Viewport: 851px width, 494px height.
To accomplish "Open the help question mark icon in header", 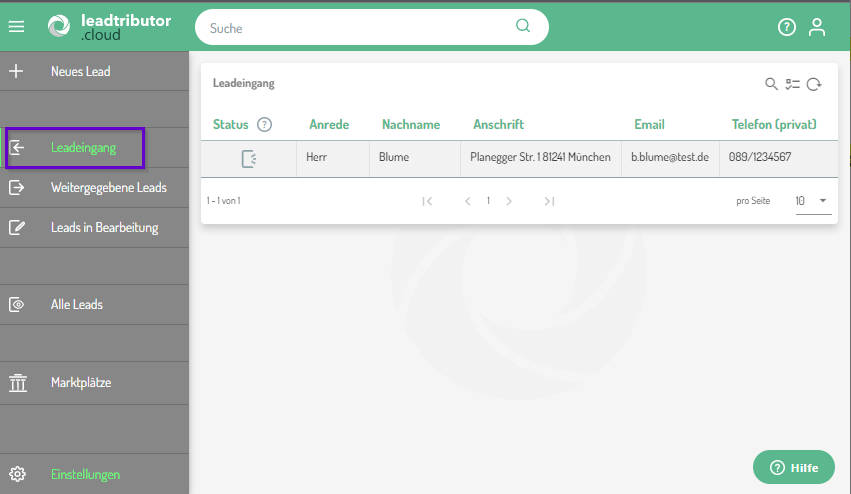I will (787, 28).
